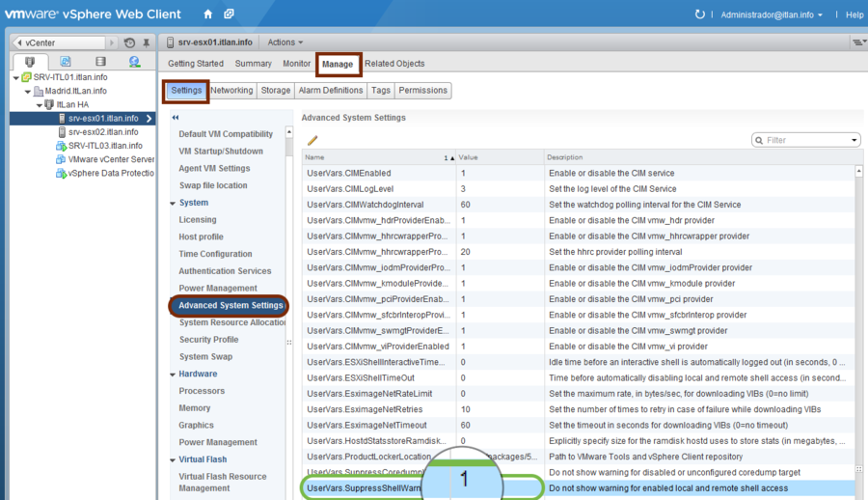
Task: Go to the vSphere home icon
Action: point(208,14)
